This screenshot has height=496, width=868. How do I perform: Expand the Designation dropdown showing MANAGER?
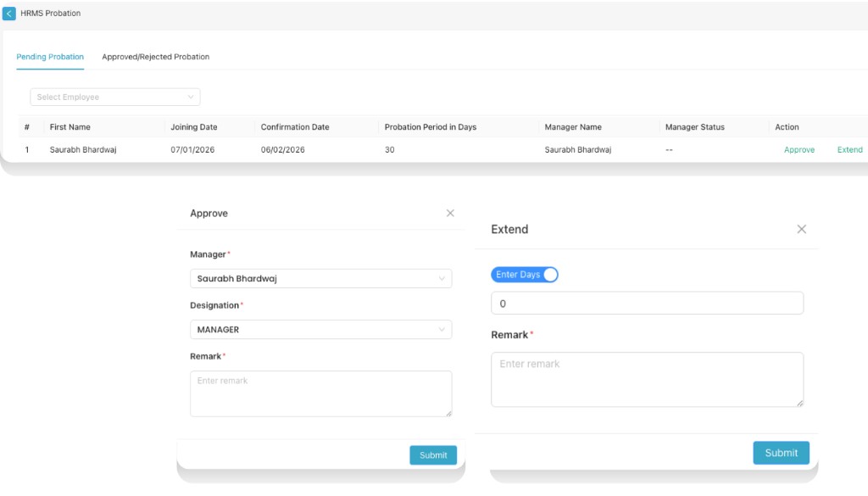click(x=320, y=329)
